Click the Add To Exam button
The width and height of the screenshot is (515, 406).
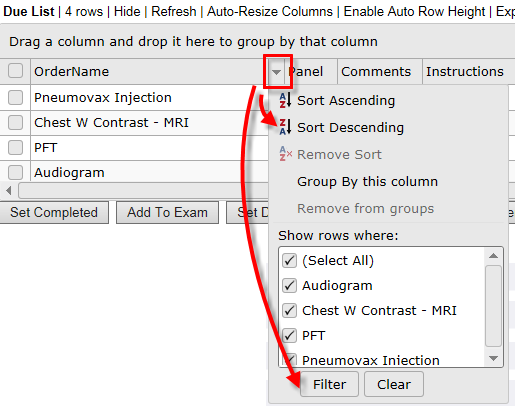(x=167, y=212)
